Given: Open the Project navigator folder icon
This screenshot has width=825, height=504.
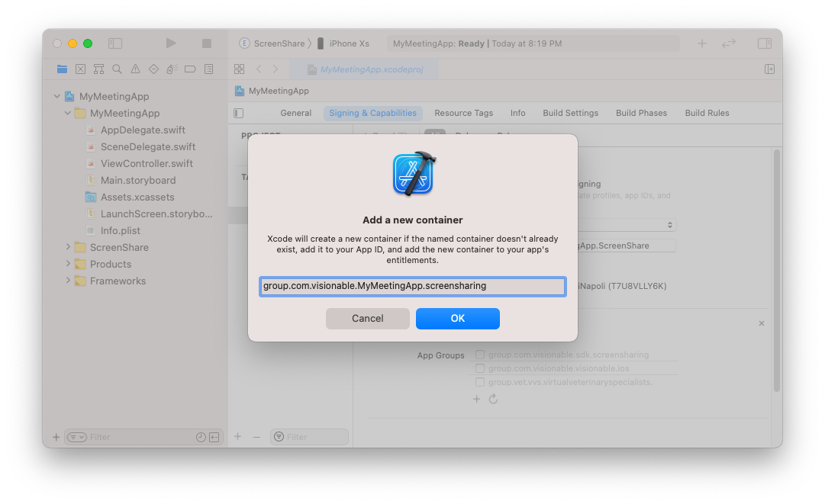Looking at the screenshot, I should (x=62, y=69).
